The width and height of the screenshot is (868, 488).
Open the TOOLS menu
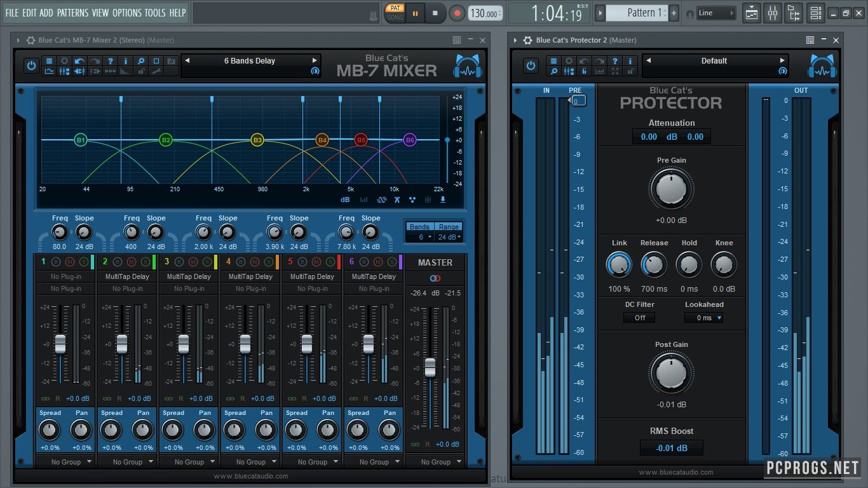(154, 13)
